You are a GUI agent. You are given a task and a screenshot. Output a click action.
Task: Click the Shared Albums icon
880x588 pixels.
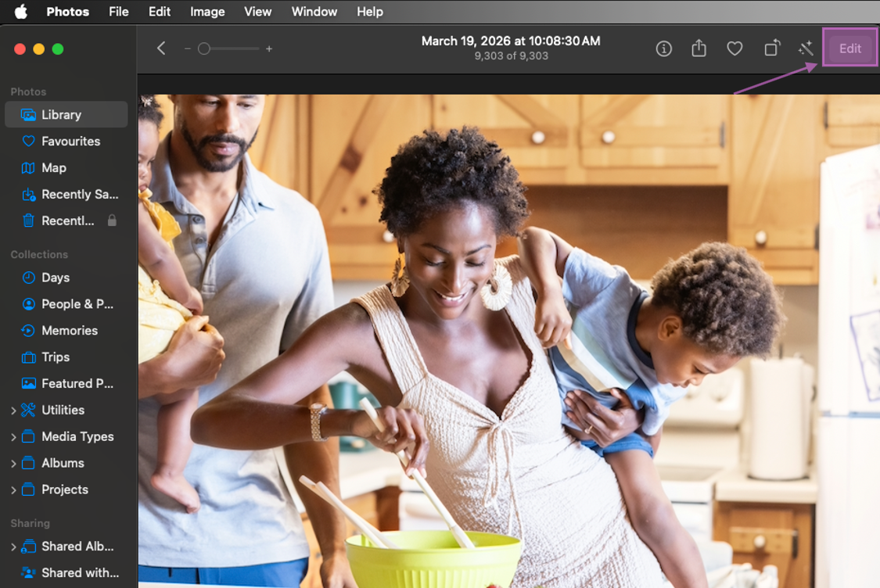click(x=28, y=547)
